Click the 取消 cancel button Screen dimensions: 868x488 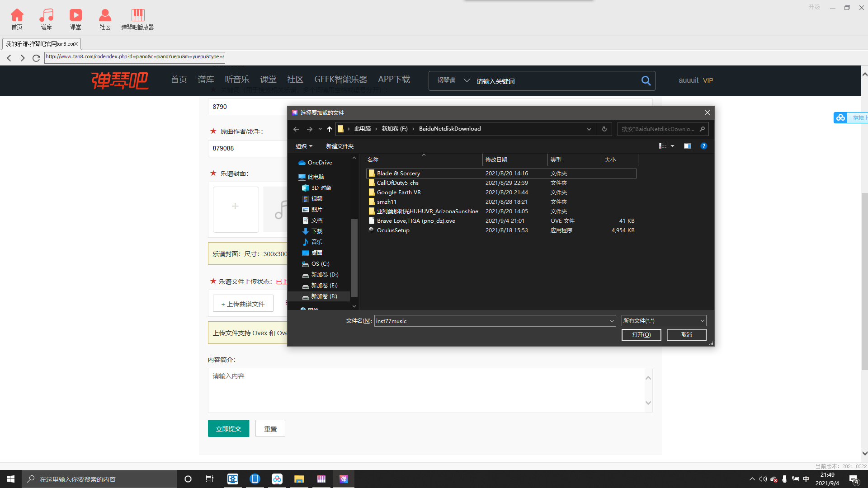[686, 335]
